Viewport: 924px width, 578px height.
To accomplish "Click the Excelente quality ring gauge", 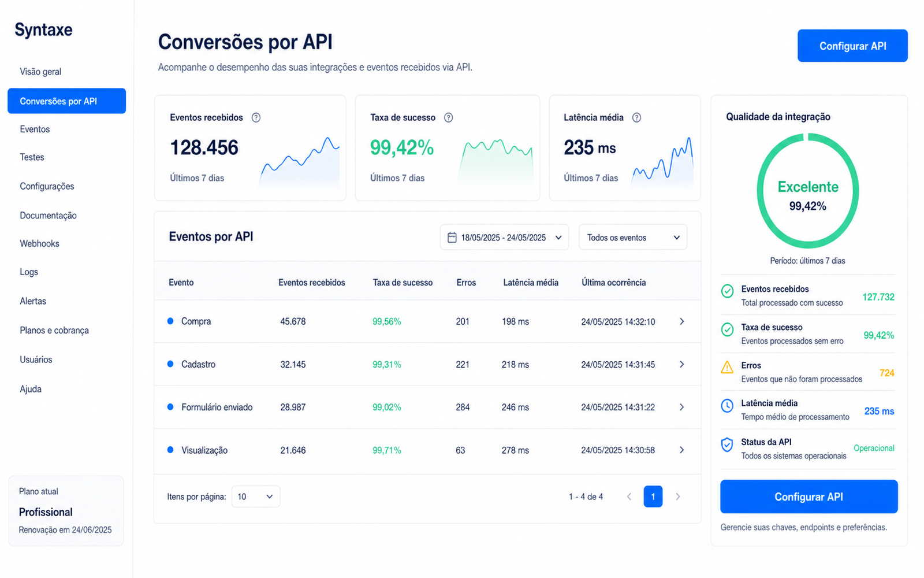I will pos(807,191).
